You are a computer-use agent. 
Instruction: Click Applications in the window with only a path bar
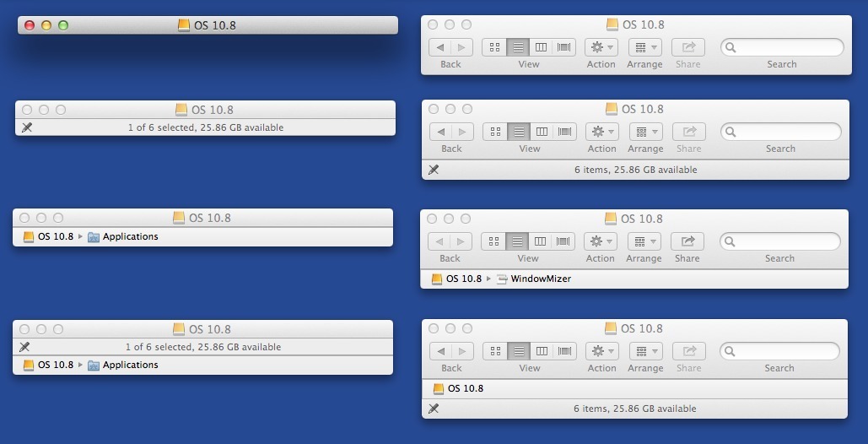pos(130,237)
